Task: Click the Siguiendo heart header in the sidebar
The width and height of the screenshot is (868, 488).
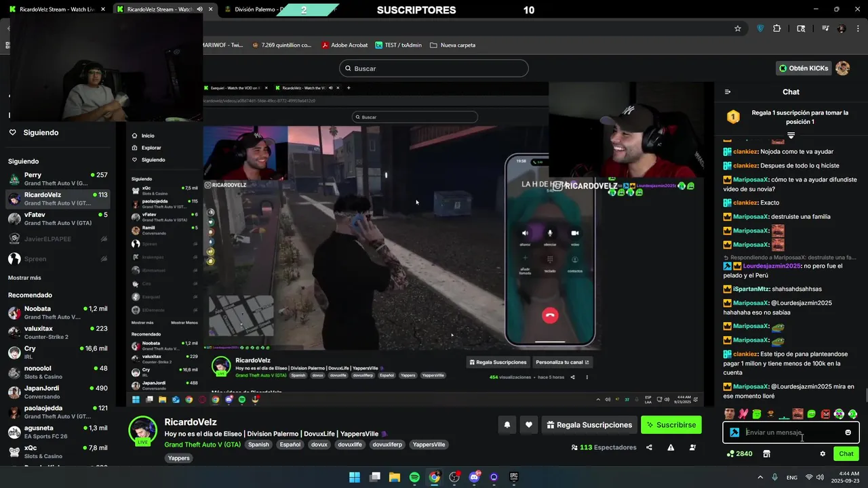Action: (x=34, y=132)
